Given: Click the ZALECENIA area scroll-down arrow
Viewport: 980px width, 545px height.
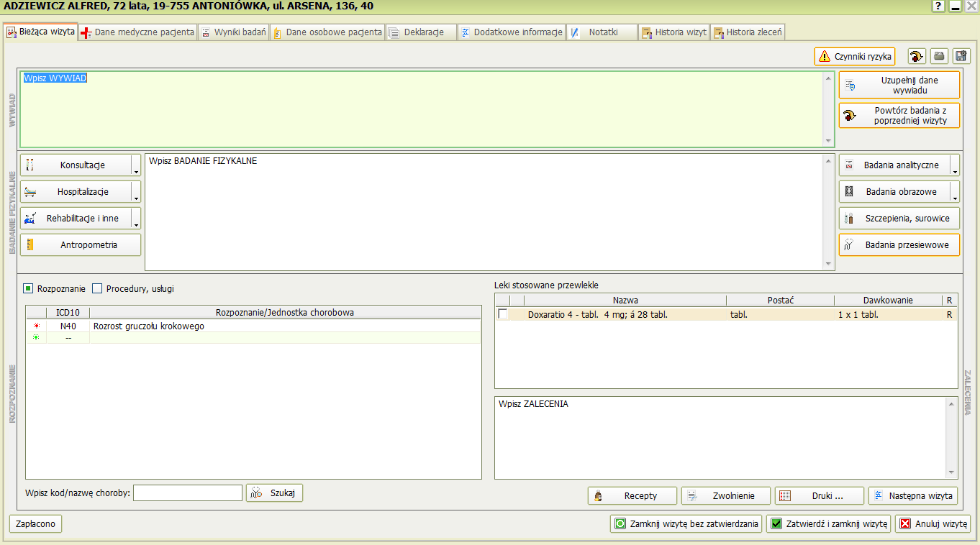Looking at the screenshot, I should 953,472.
